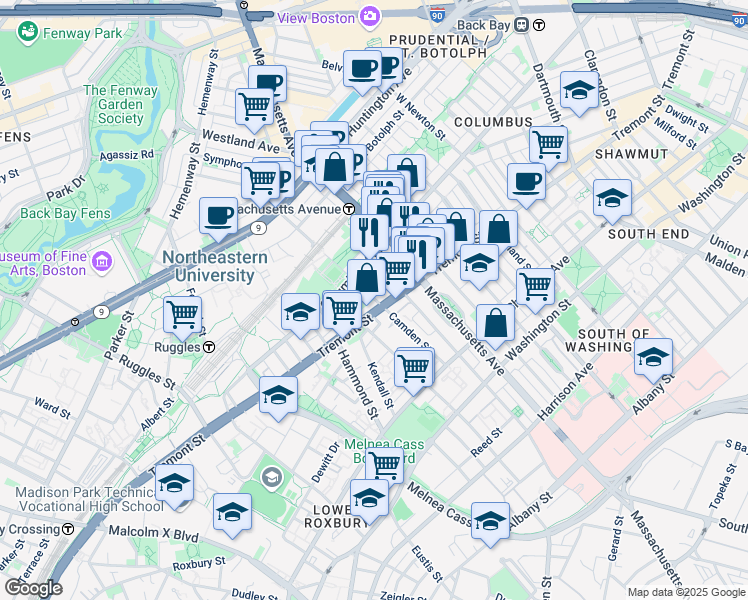Select graduation cap marker at LOWER ROXBURY label
Image resolution: width=748 pixels, height=600 pixels.
click(369, 501)
